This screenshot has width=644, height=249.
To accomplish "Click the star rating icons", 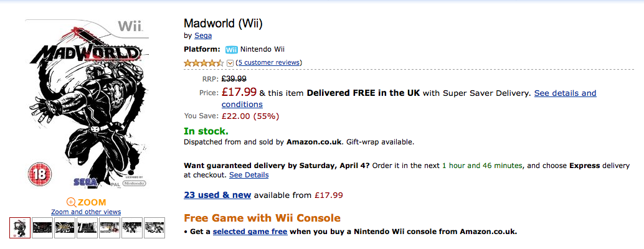I will coord(203,63).
